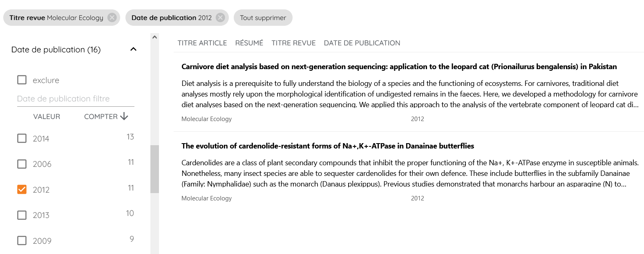
Task: Sort by the VALEUR column header
Action: click(47, 117)
